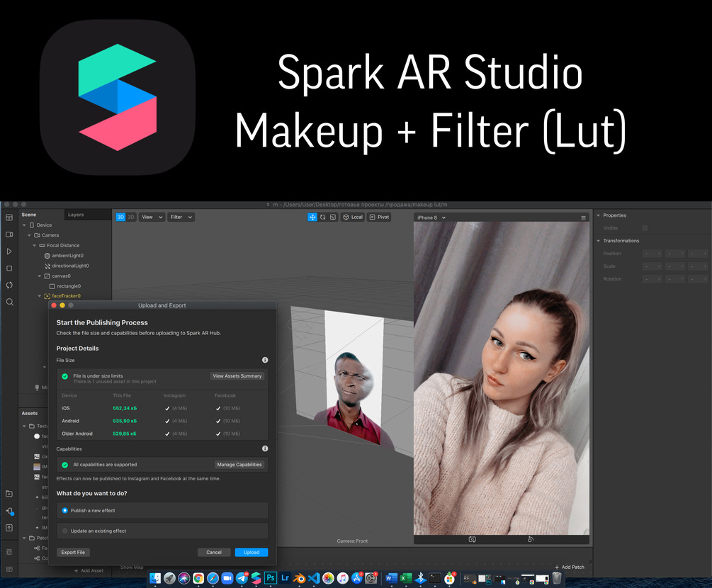712x588 pixels.
Task: Click the video camera icon in left toolbar
Action: pyautogui.click(x=9, y=234)
